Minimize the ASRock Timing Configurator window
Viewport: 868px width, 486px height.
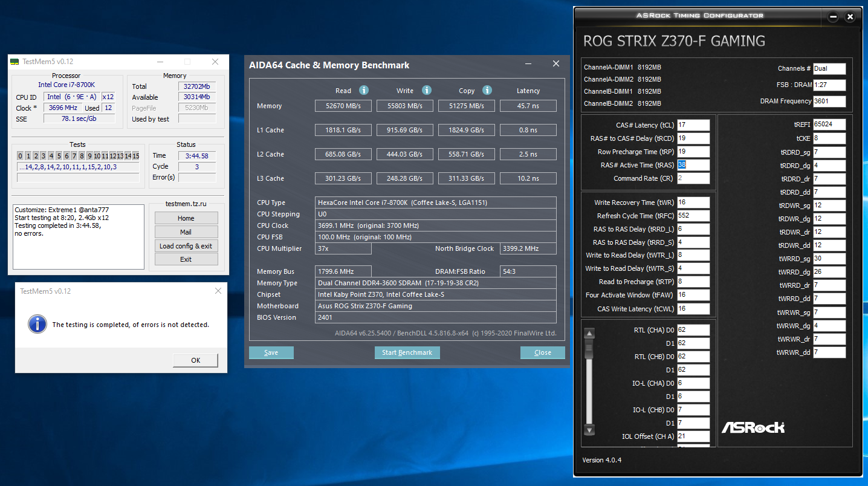(835, 16)
